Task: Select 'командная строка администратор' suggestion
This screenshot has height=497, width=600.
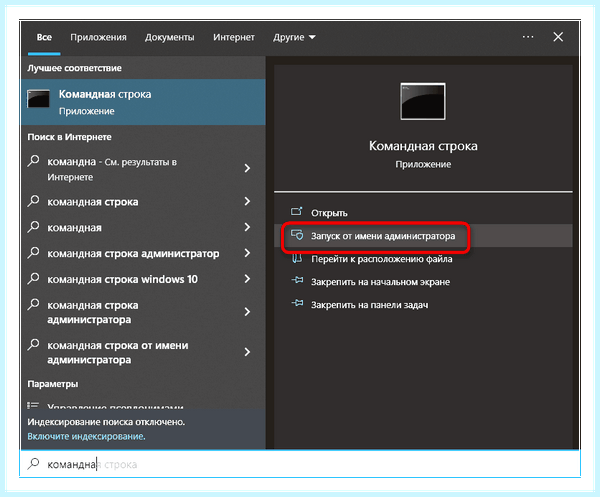Action: pos(133,254)
